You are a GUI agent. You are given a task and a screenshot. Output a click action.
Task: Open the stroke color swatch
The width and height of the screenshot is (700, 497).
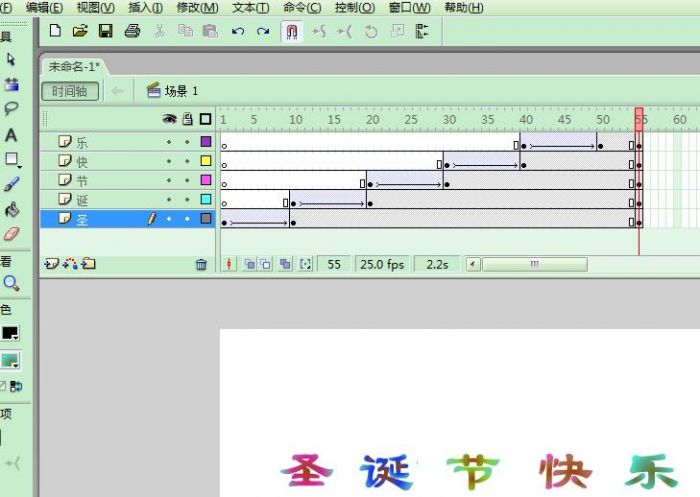10,333
